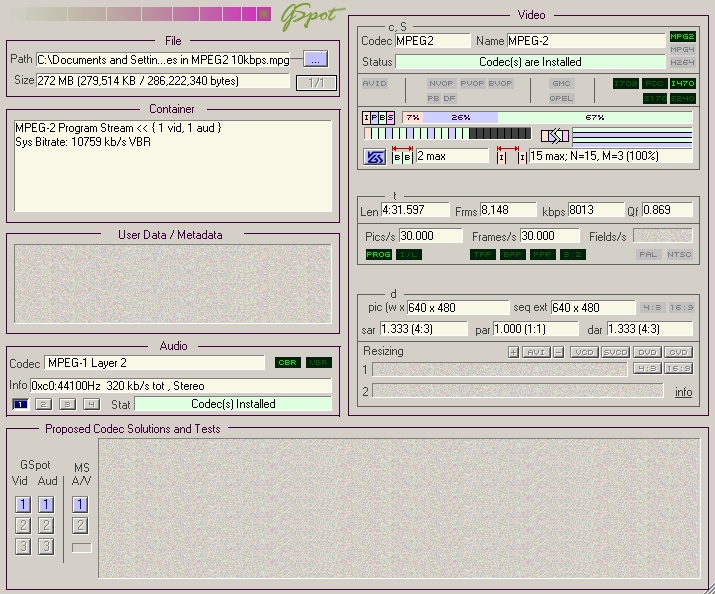Viewport: 715px width, 594px height.
Task: Click the frame type percentage bar
Action: pyautogui.click(x=547, y=118)
